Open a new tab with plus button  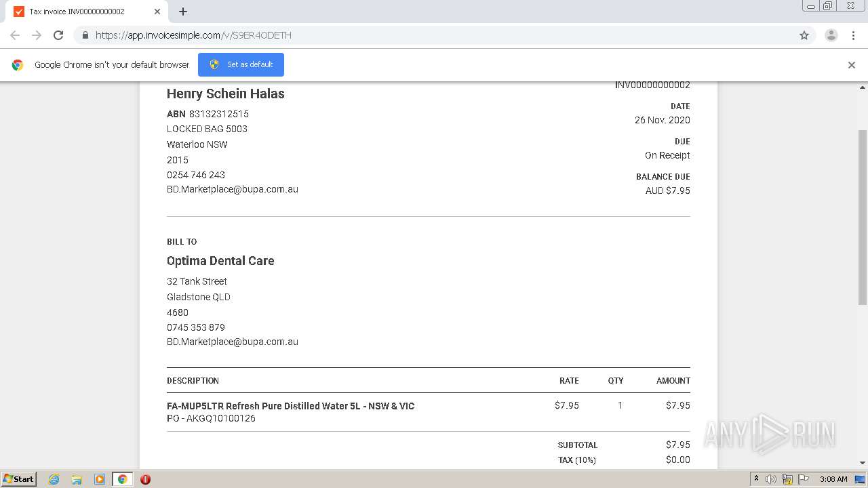[183, 12]
